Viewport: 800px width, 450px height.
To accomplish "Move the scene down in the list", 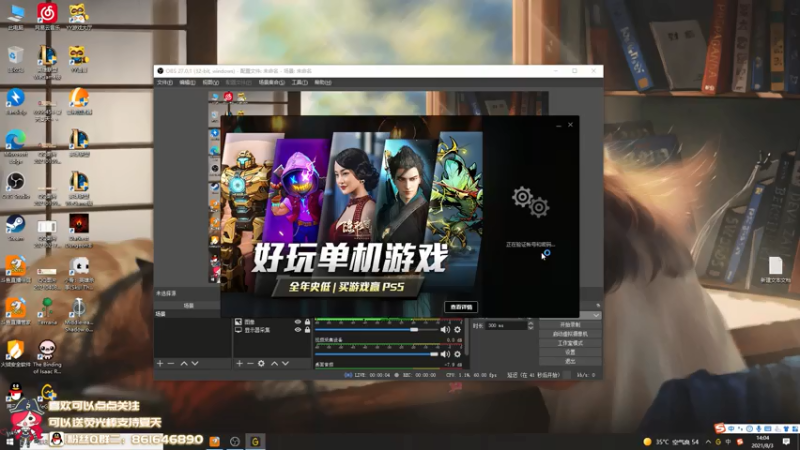I will point(194,363).
